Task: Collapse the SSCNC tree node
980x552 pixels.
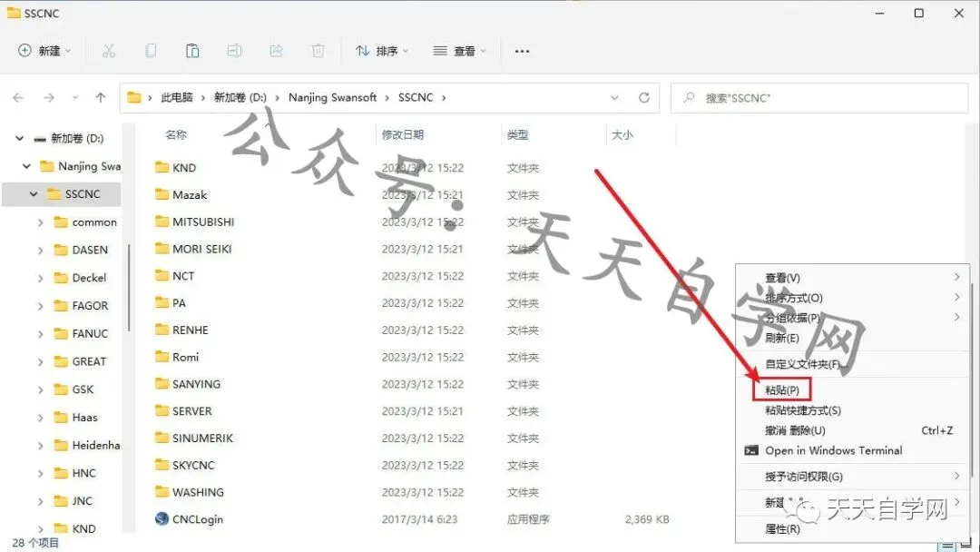Action: pos(34,193)
